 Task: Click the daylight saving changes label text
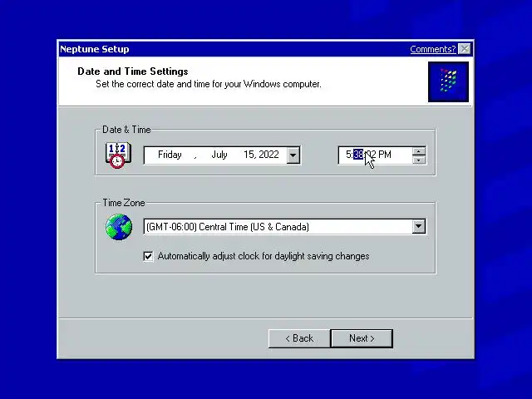(x=264, y=256)
